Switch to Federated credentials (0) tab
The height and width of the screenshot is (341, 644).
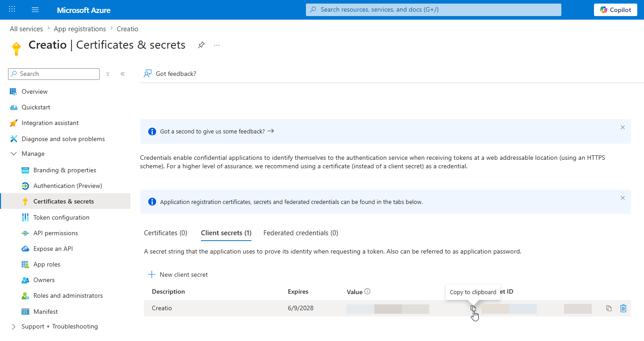tap(301, 233)
